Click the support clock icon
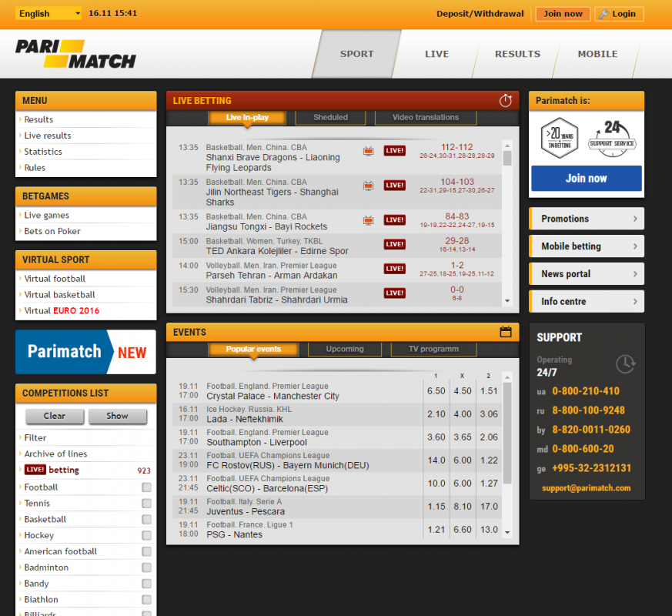Screen dimensions: 672x616 [x=626, y=364]
